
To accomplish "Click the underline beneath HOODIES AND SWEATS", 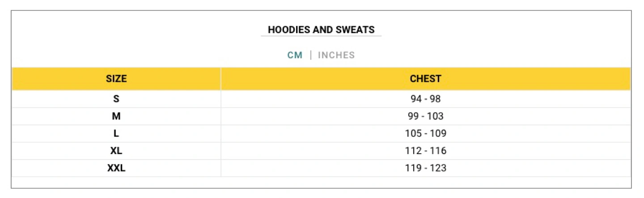I will pos(321,36).
